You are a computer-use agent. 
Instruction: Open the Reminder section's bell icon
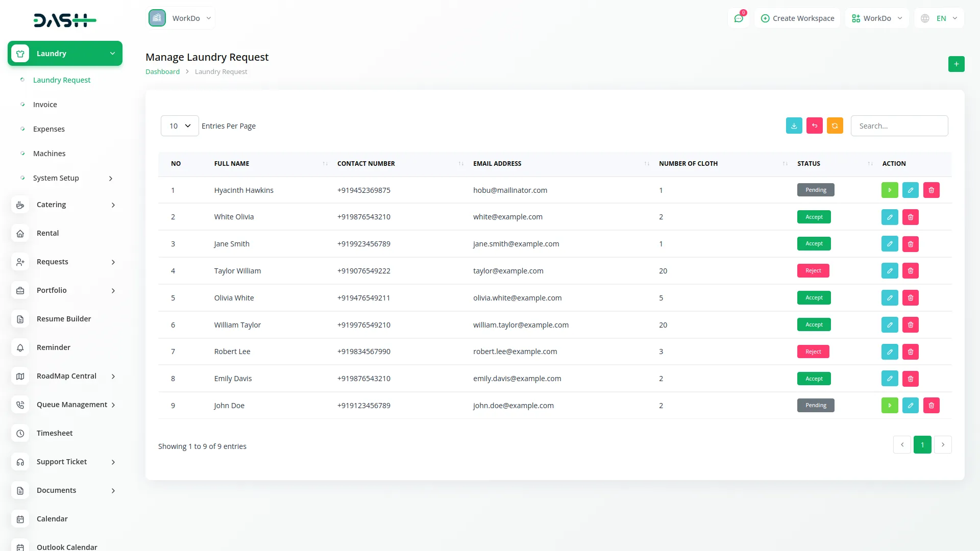pyautogui.click(x=20, y=347)
